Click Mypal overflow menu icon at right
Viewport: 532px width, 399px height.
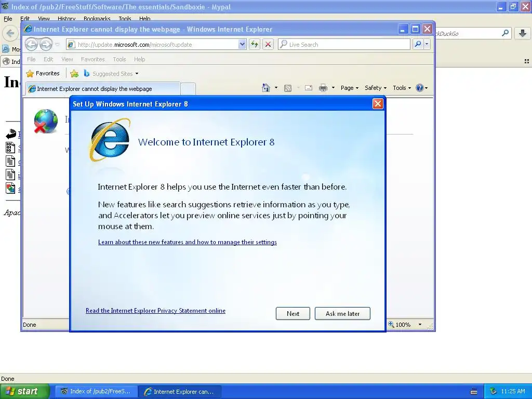click(526, 61)
